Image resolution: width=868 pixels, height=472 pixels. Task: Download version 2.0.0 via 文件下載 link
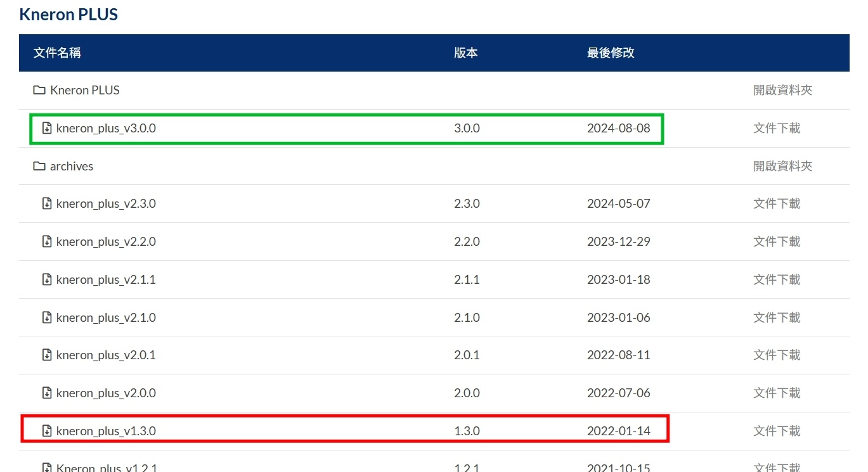777,393
